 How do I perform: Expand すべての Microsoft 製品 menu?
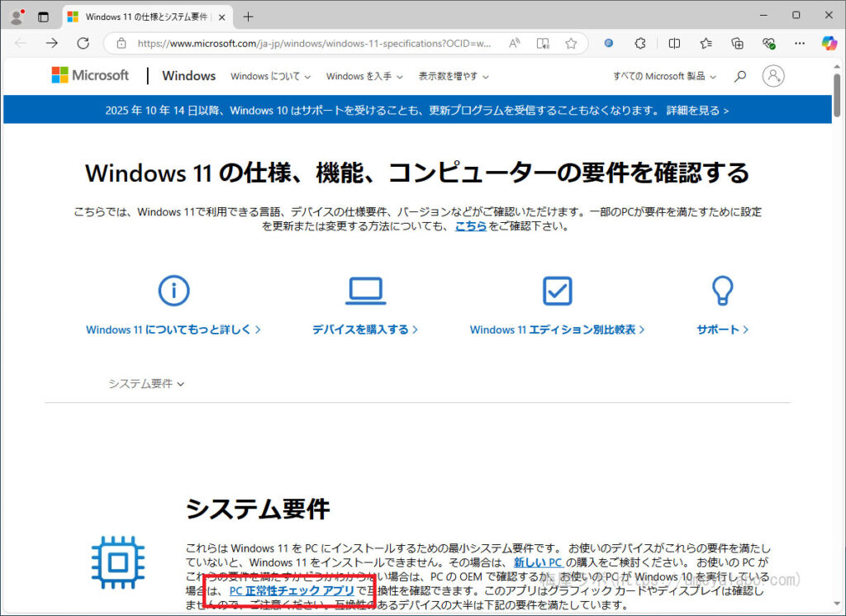point(664,77)
